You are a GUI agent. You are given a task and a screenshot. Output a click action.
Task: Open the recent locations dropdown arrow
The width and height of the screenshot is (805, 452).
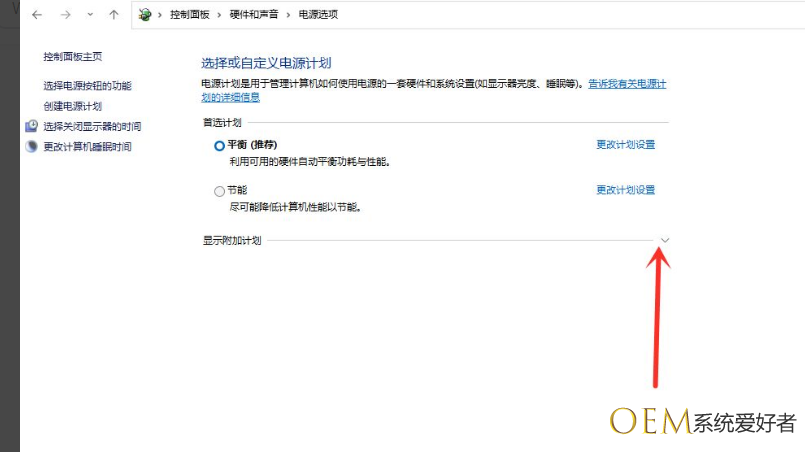(x=90, y=15)
